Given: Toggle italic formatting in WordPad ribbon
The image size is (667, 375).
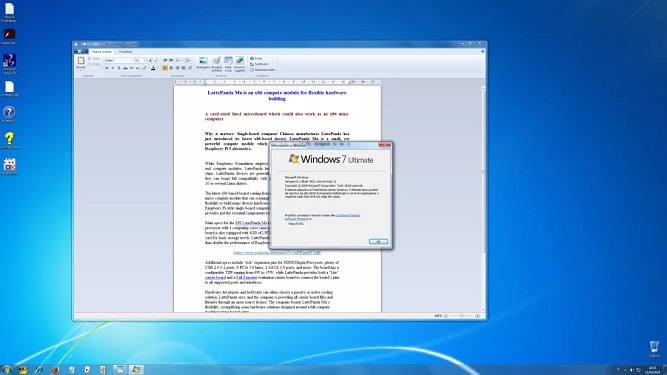Looking at the screenshot, I should 113,68.
